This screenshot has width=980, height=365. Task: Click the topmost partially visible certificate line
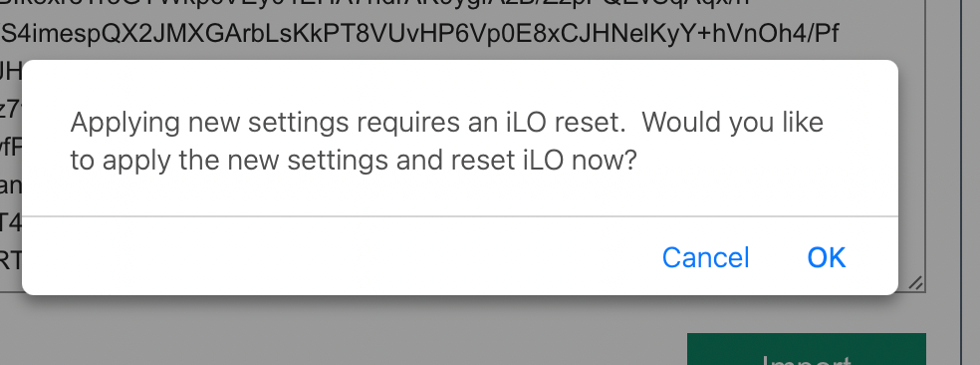375,3
